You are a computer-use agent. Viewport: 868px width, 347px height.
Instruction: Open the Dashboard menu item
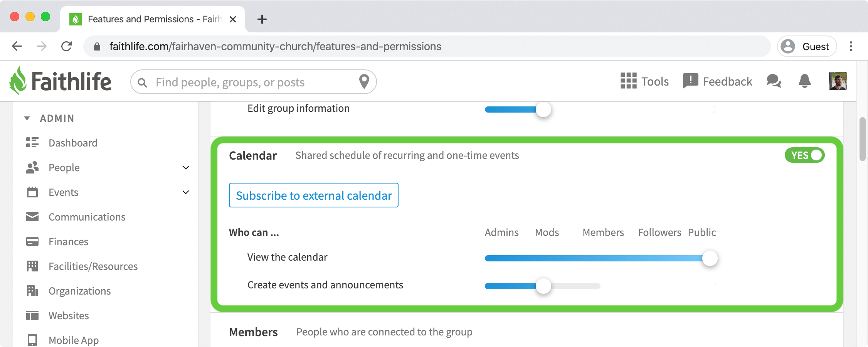pyautogui.click(x=73, y=143)
